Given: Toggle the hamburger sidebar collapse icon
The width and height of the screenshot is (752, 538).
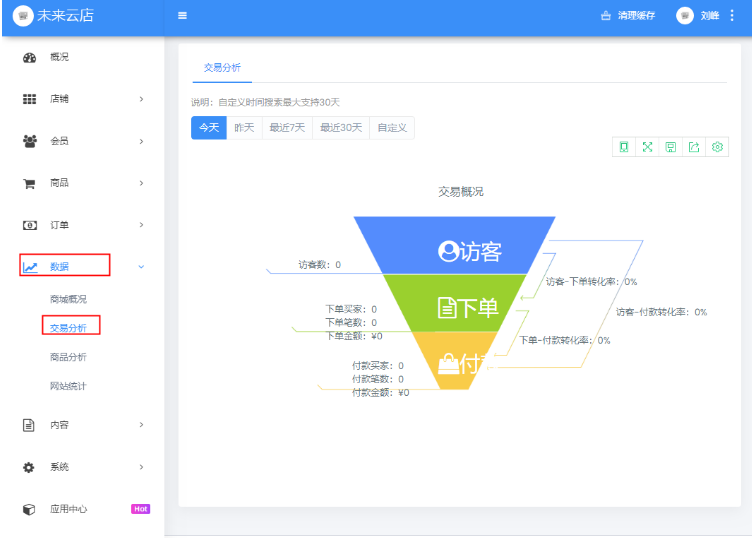Looking at the screenshot, I should 182,16.
